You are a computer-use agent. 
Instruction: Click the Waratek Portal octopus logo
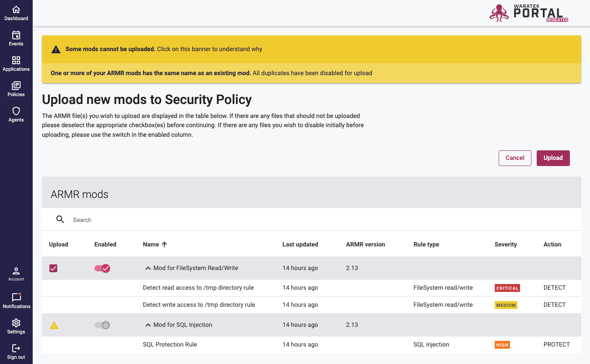click(499, 13)
